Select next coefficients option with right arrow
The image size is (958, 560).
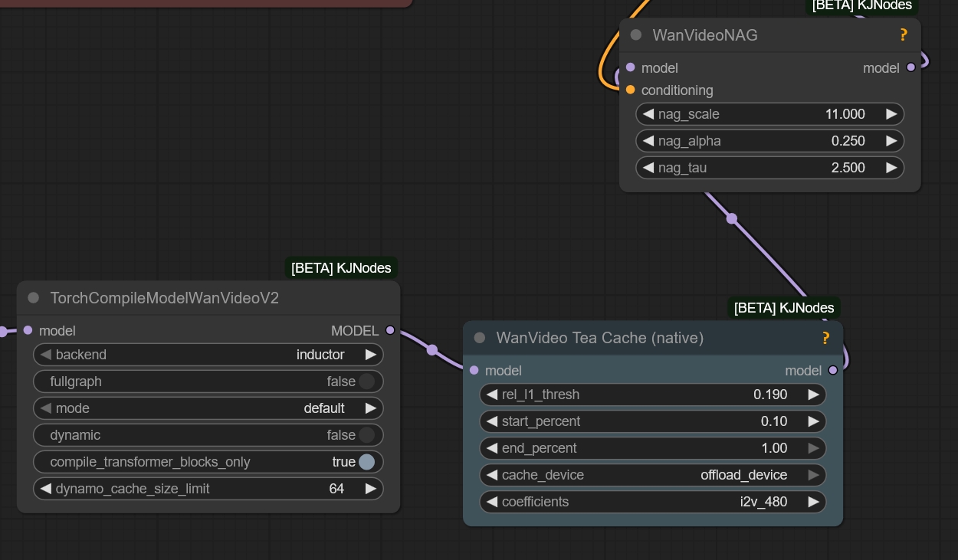point(813,502)
